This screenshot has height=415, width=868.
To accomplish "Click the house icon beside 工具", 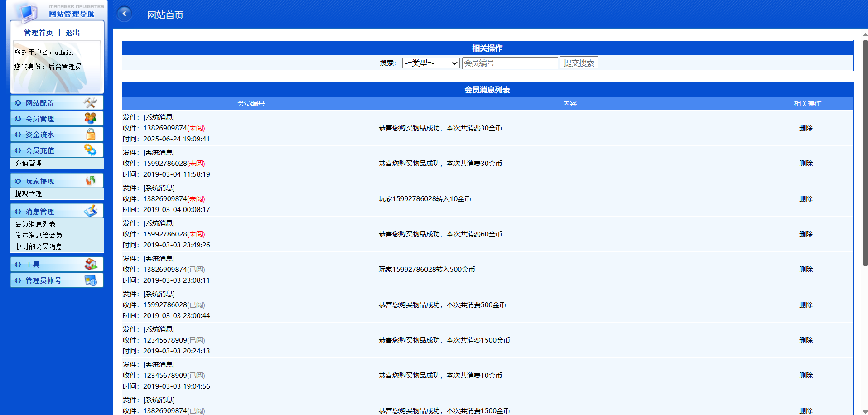I will [x=91, y=264].
